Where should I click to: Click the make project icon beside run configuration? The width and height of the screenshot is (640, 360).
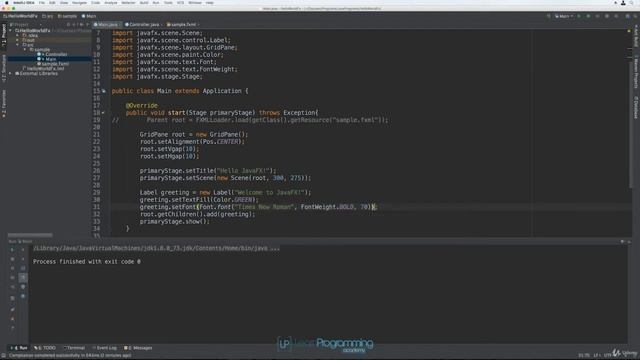[549, 16]
